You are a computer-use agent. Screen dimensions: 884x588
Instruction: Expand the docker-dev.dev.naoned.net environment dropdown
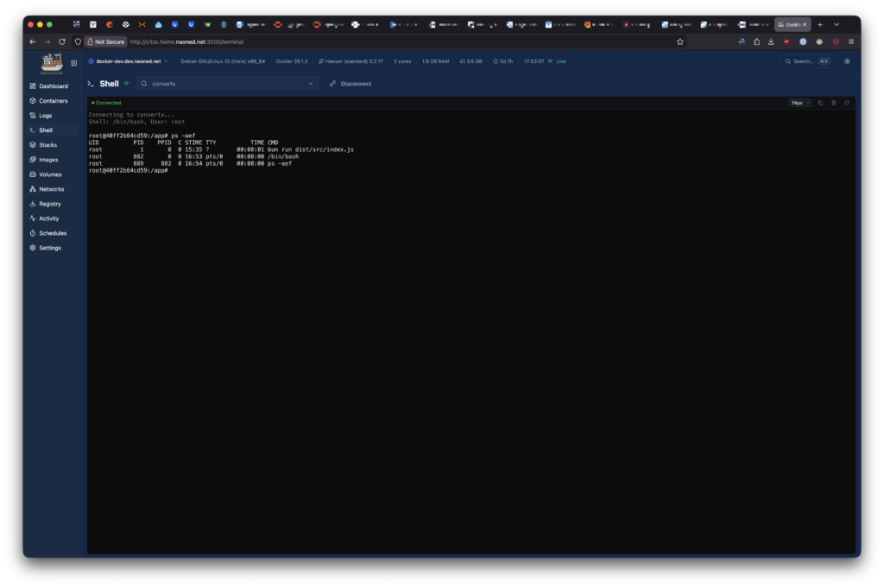127,61
